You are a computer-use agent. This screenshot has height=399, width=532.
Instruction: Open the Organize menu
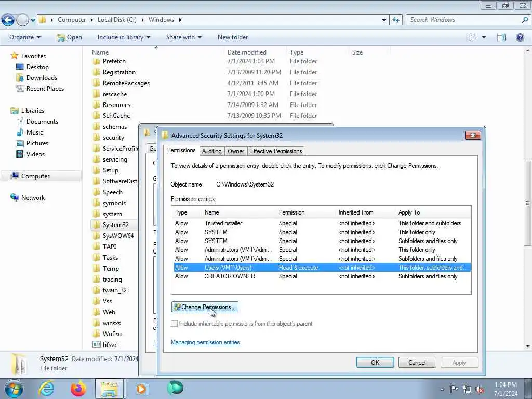[25, 37]
